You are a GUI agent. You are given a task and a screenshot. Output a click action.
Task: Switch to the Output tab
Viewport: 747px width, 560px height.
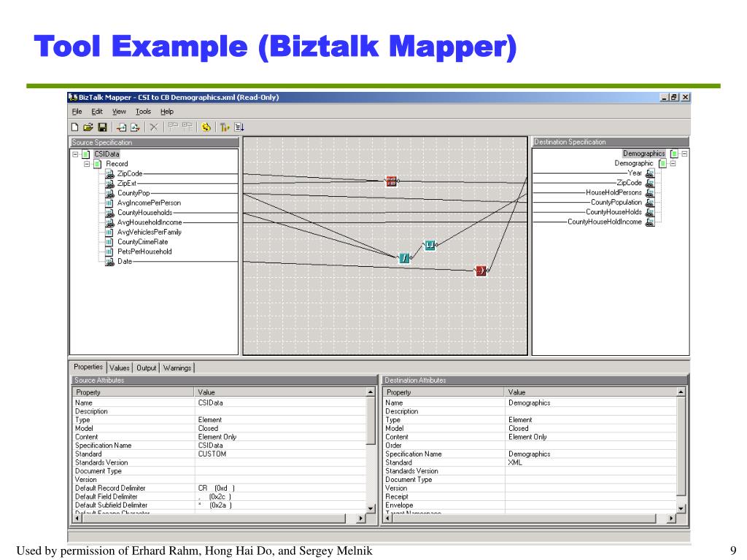(x=146, y=367)
